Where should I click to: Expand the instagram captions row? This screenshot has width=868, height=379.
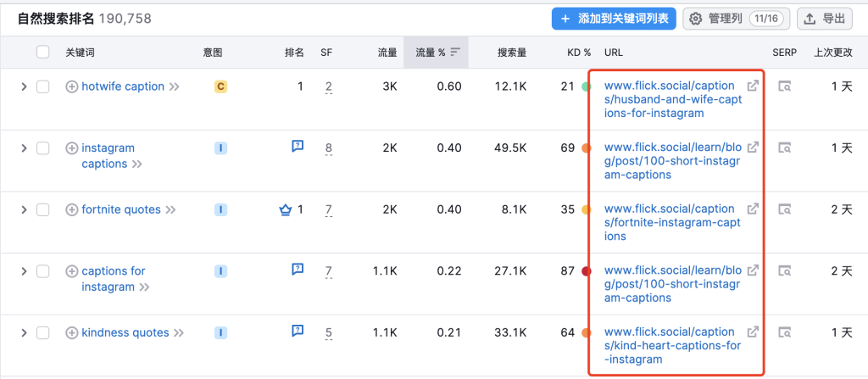pyautogui.click(x=24, y=148)
